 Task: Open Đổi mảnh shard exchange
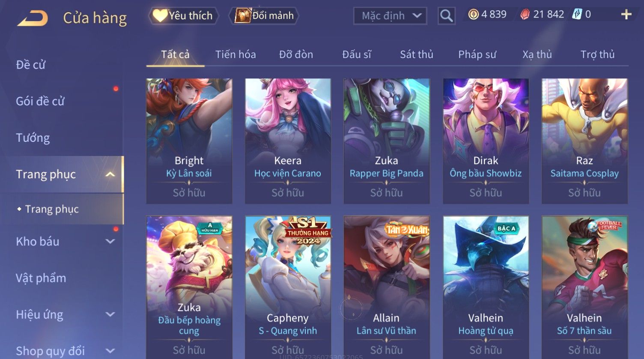264,16
